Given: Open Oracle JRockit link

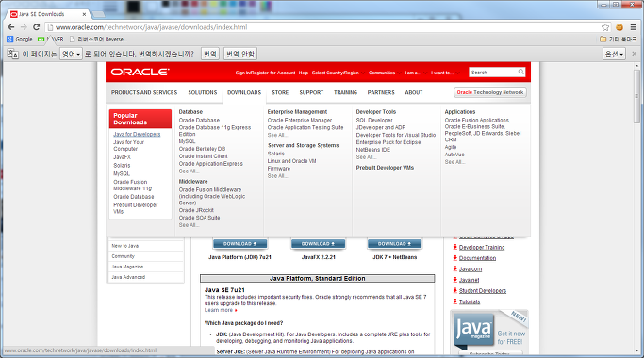Looking at the screenshot, I should point(196,210).
